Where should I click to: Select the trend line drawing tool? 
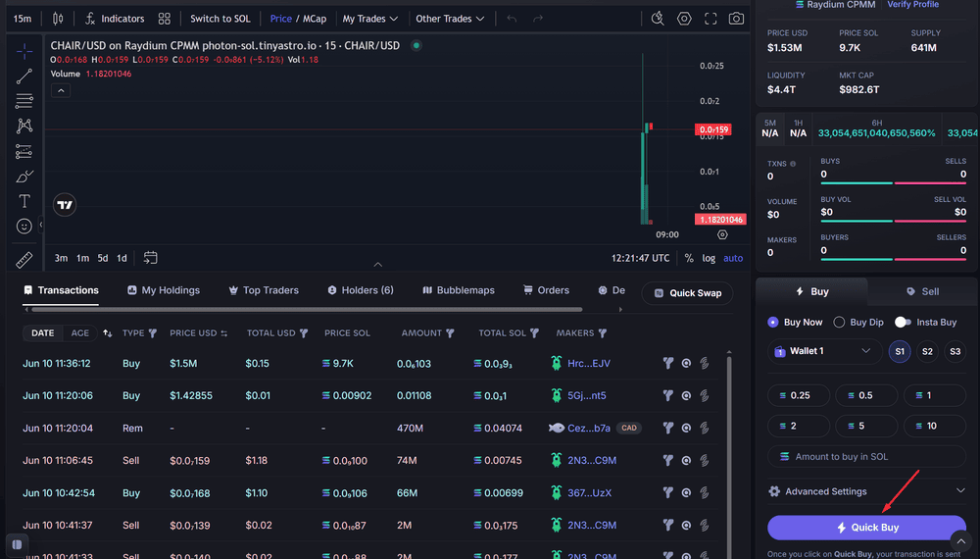tap(24, 76)
